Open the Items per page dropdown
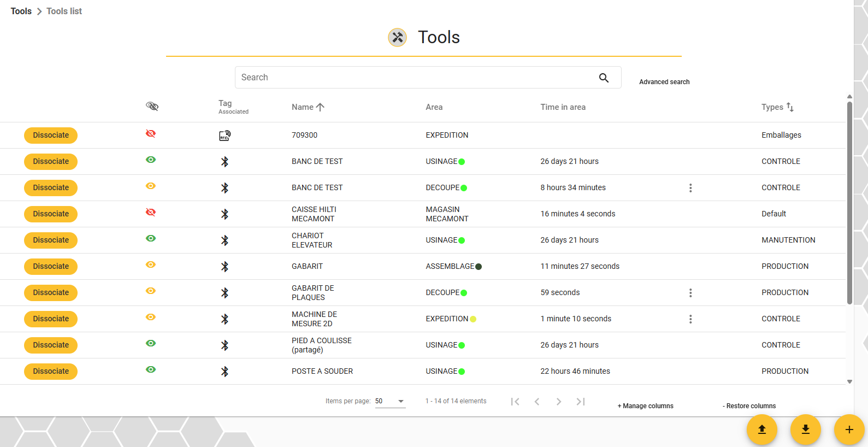 point(390,401)
